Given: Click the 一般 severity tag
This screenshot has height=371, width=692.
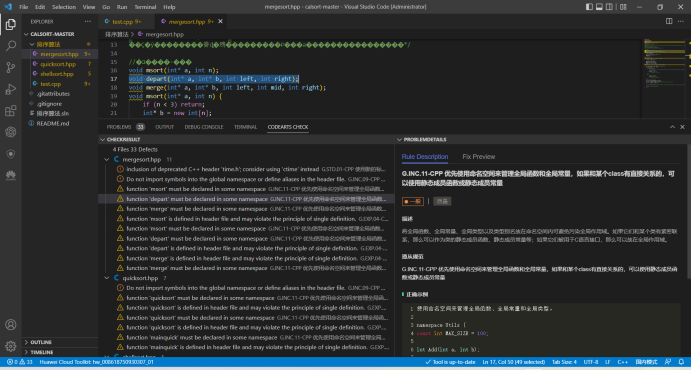Looking at the screenshot, I should (413, 201).
